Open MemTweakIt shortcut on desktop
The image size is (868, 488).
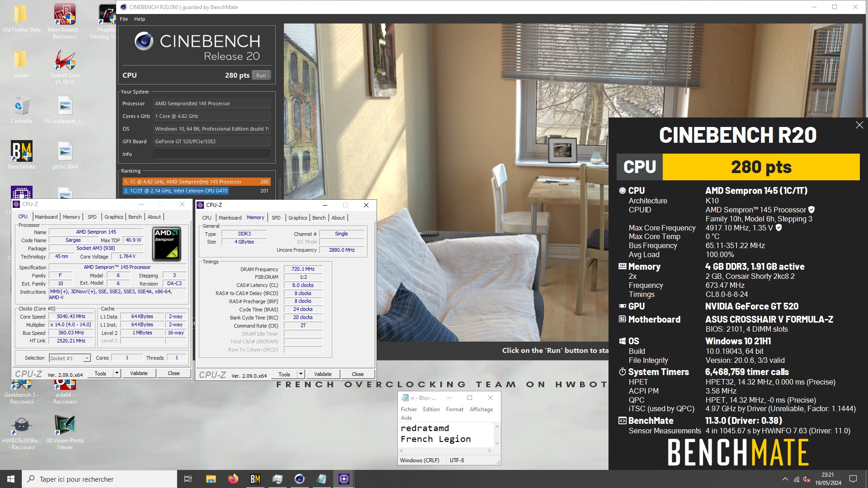click(65, 21)
